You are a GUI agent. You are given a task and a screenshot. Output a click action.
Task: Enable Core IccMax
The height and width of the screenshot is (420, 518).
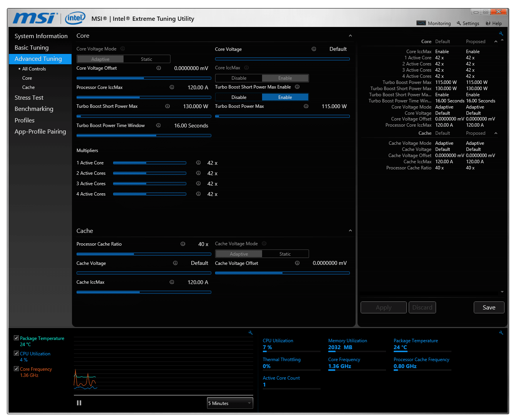(x=285, y=78)
